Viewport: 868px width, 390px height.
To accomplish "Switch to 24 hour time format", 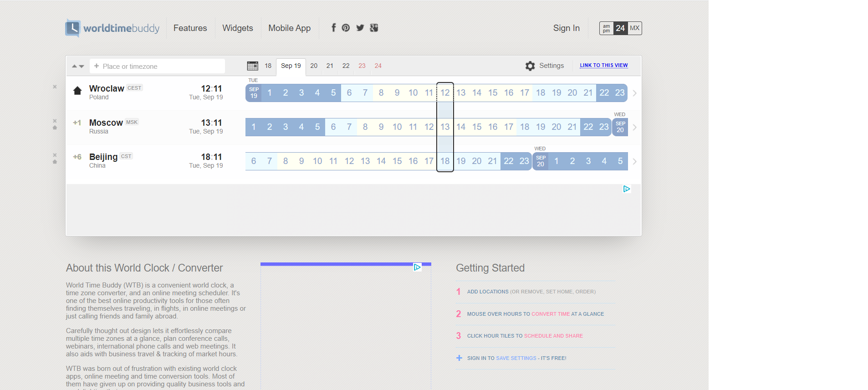I will 620,28.
